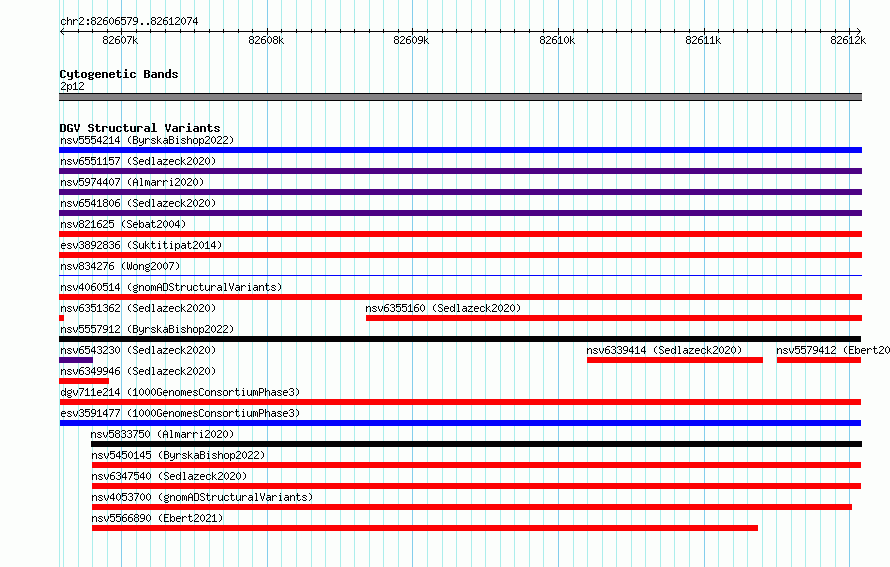The image size is (890, 567).
Task: Select the tiny red bar under nsv6351362
Action: pos(61,318)
